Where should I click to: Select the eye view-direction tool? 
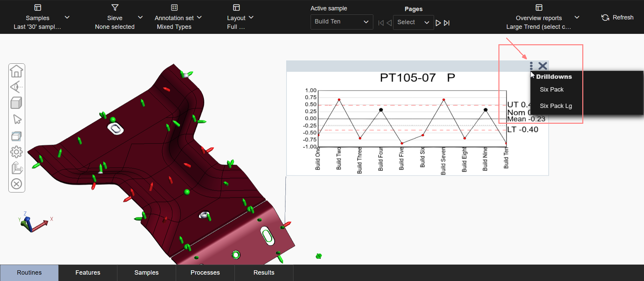(16, 87)
